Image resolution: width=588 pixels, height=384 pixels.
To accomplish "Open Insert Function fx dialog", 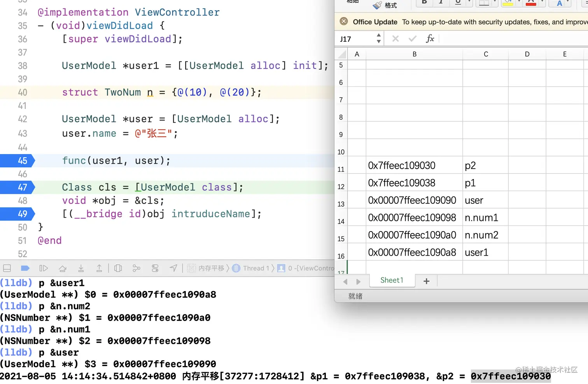I will 430,39.
